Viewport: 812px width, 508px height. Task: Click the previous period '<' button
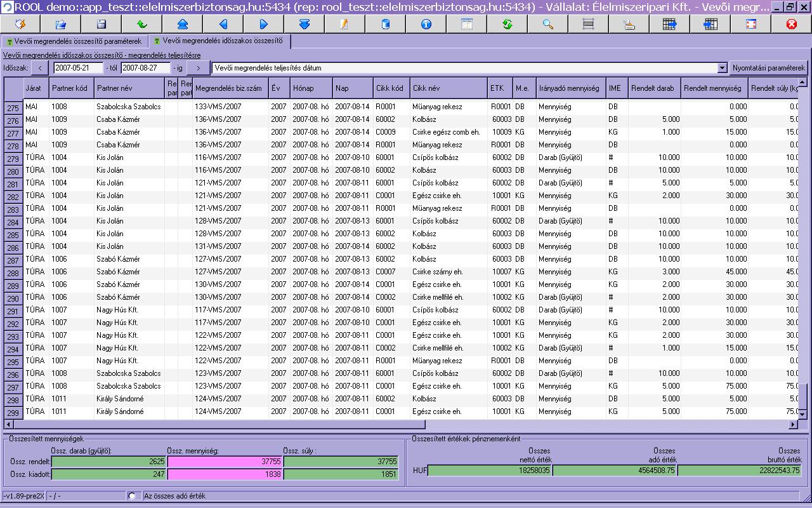pos(39,68)
